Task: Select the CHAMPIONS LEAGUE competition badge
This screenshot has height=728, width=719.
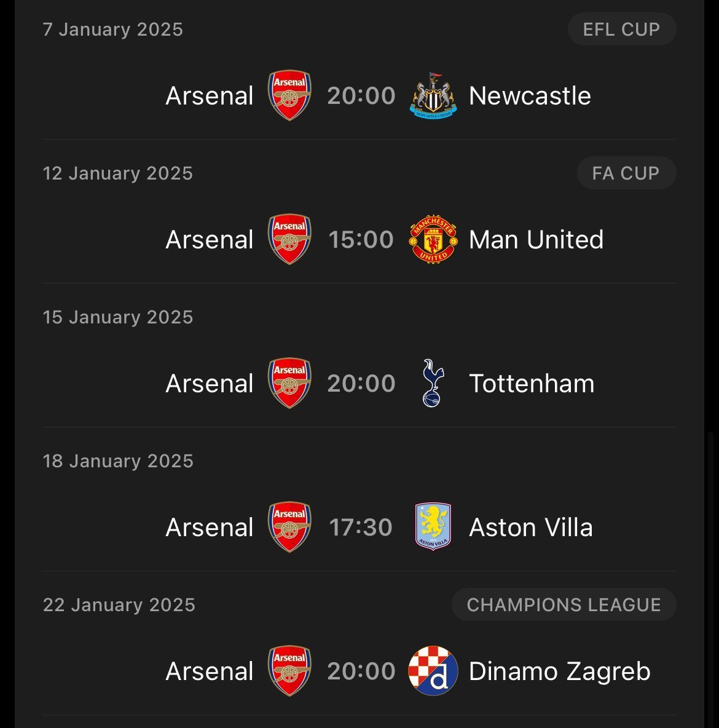Action: (564, 604)
